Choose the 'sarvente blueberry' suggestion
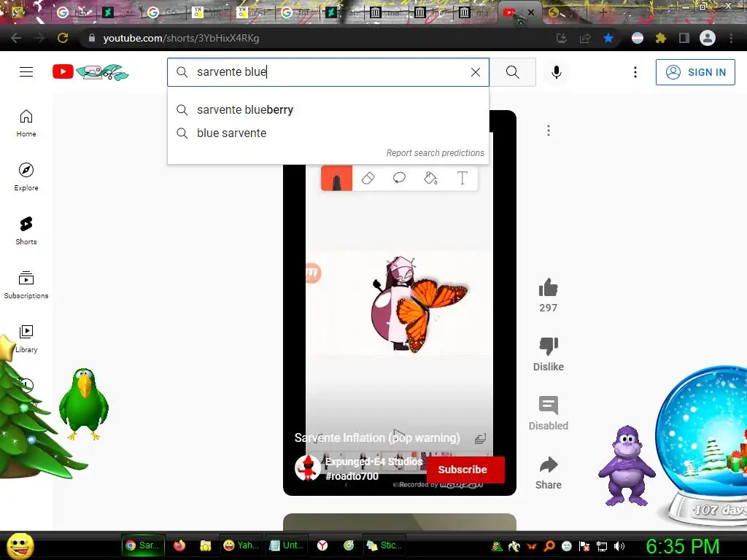This screenshot has height=560, width=747. [328, 109]
